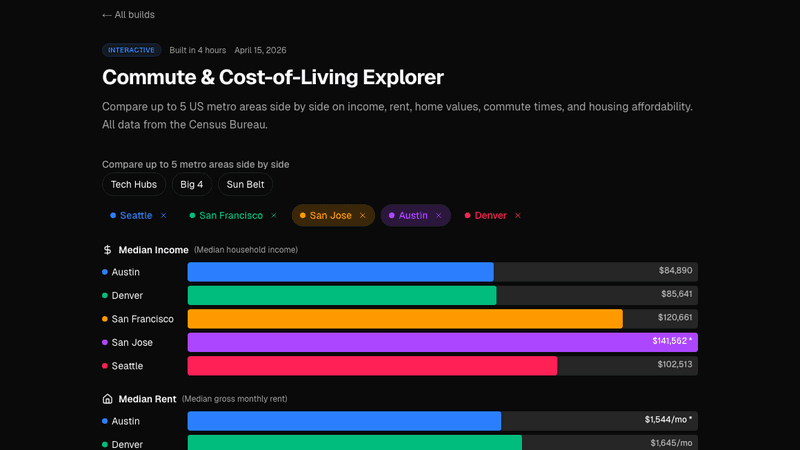Screen dimensions: 800x450
Task: Click the $84,890 income value
Action: pyautogui.click(x=675, y=270)
